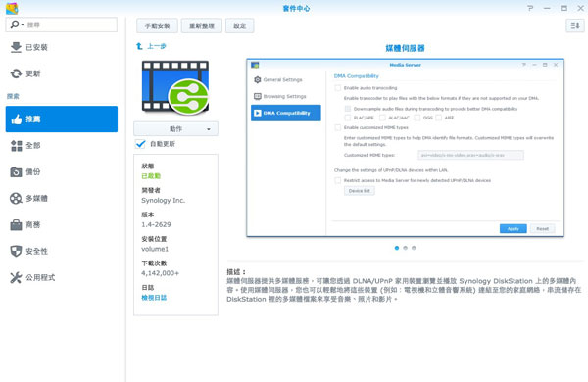Show 全部 (All) packages
This screenshot has height=382, width=588.
pos(62,145)
